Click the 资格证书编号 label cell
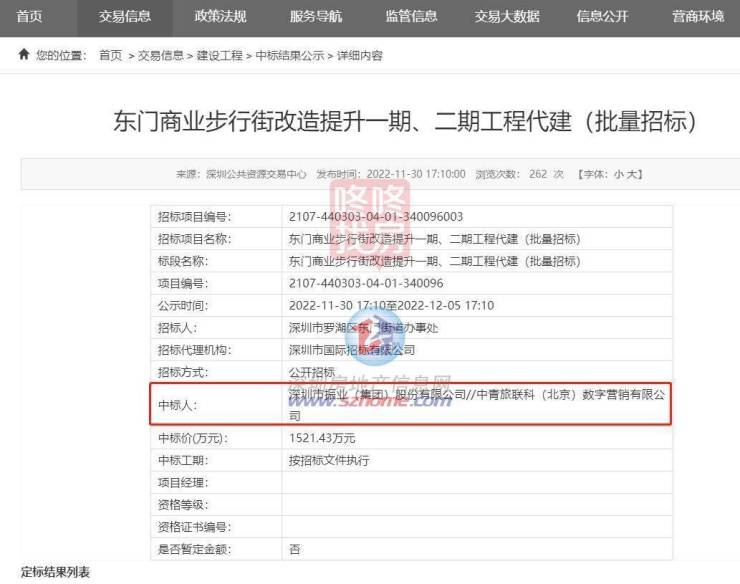The image size is (740, 584). point(216,527)
